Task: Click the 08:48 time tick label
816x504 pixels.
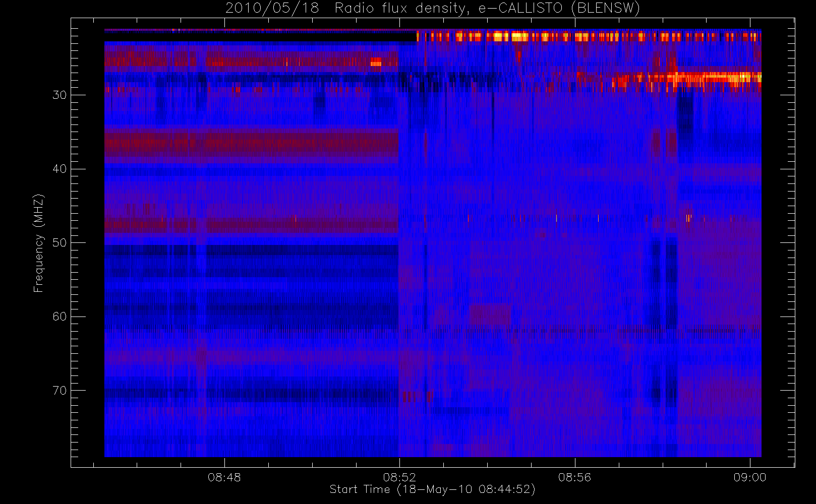Action: click(224, 477)
